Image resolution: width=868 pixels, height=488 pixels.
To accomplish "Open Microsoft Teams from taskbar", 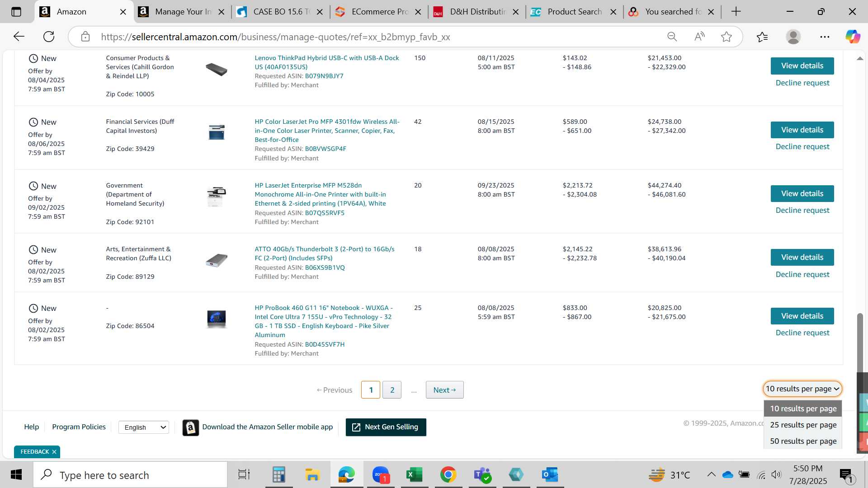I will pyautogui.click(x=482, y=475).
